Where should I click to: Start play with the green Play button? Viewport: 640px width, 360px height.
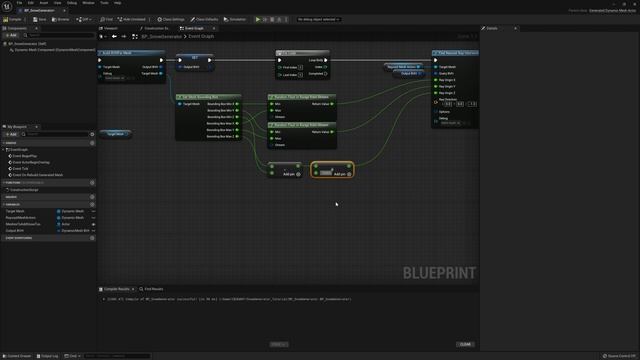[258, 19]
